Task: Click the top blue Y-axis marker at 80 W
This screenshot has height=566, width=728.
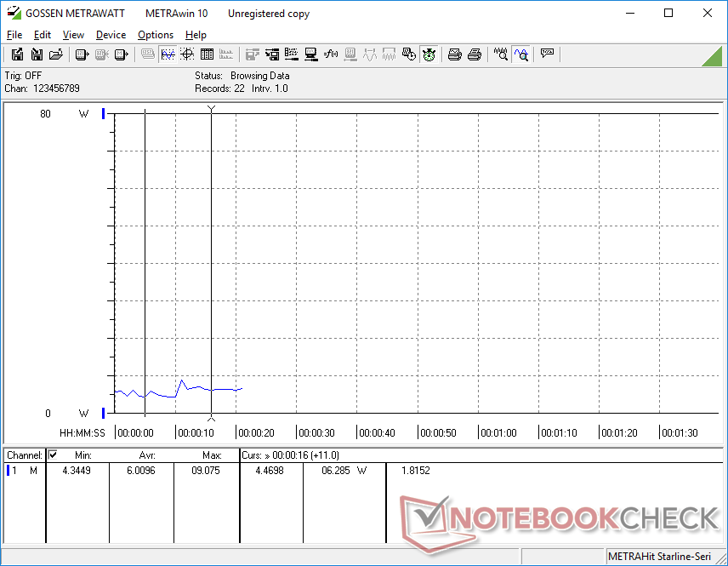Action: click(104, 113)
